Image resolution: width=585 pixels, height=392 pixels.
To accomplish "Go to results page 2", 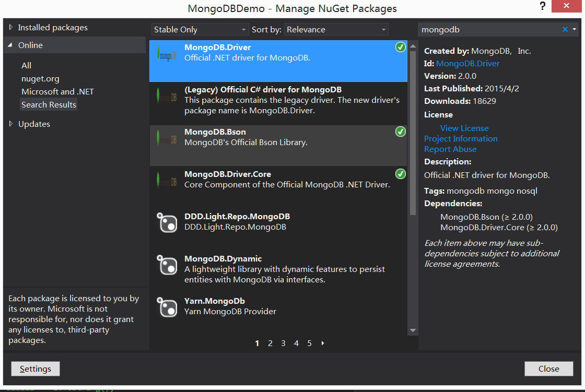I will (x=270, y=343).
